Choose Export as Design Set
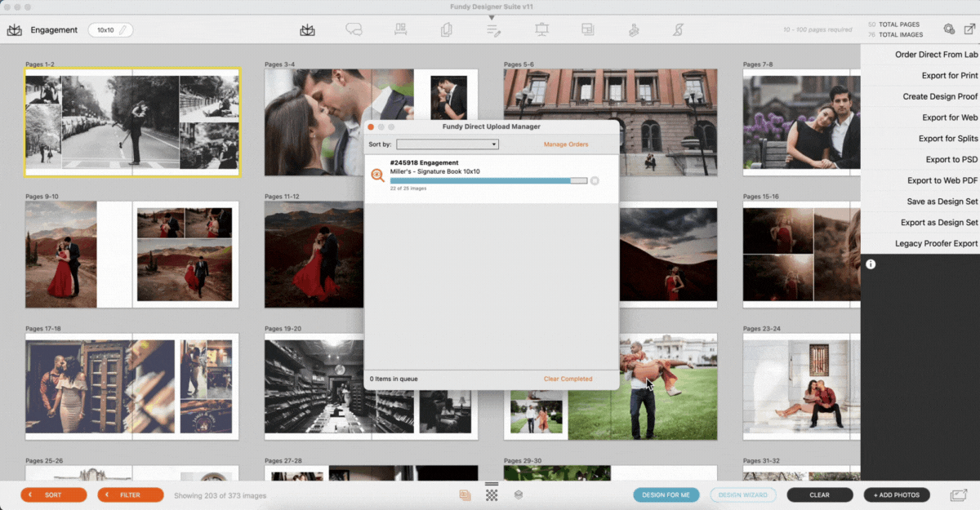 point(939,223)
